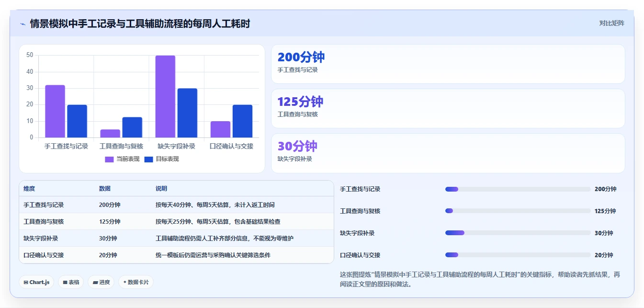This screenshot has width=644, height=308.
Task: Click the 缺失字段补录 chart axis label
Action: click(x=176, y=146)
